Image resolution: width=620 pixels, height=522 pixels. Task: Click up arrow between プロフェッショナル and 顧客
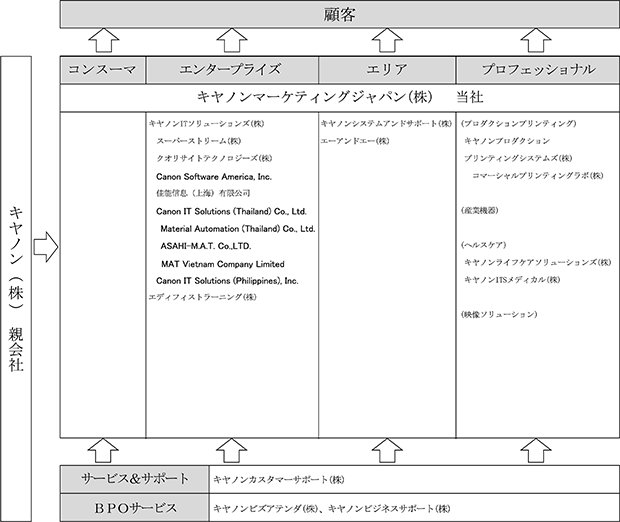(536, 40)
